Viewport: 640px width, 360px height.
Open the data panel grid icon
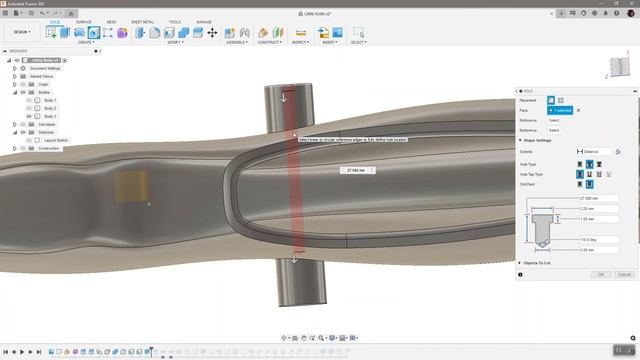click(5, 13)
